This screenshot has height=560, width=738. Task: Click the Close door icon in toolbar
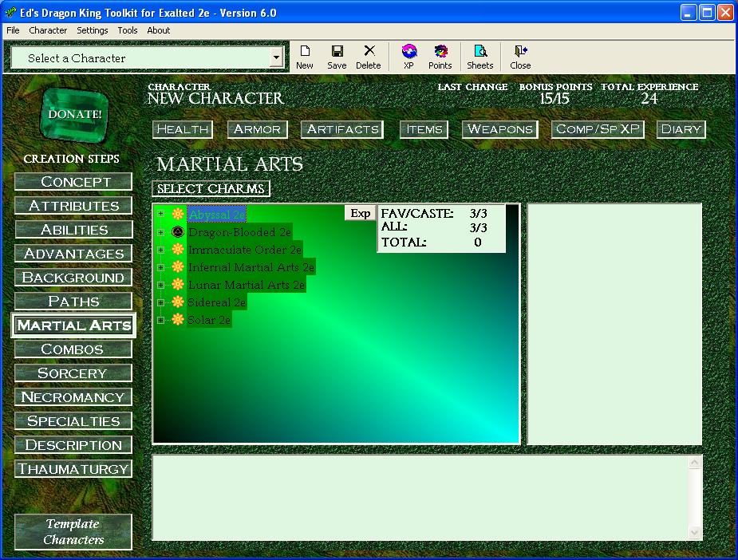[x=520, y=57]
